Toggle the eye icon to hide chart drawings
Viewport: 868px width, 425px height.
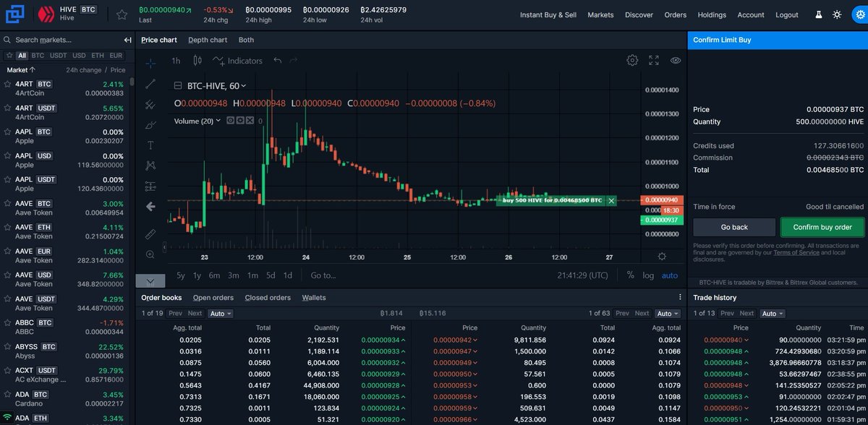tap(676, 60)
